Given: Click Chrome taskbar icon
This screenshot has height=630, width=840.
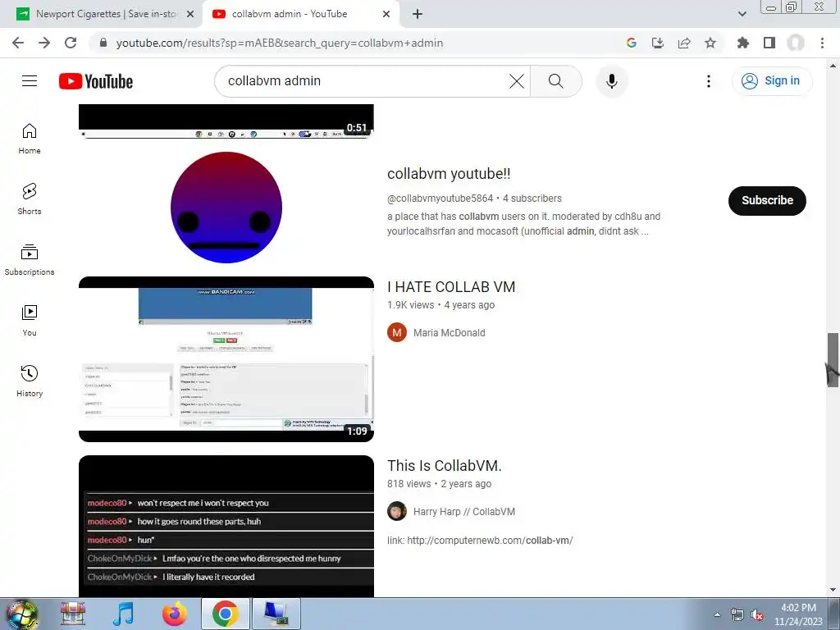Looking at the screenshot, I should tap(225, 614).
